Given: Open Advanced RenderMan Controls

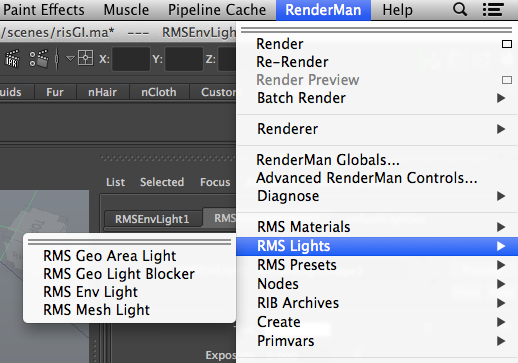Looking at the screenshot, I should pyautogui.click(x=377, y=178).
